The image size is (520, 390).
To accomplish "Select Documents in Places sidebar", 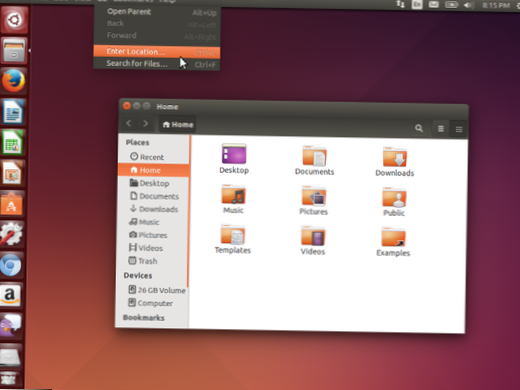I will click(x=153, y=196).
